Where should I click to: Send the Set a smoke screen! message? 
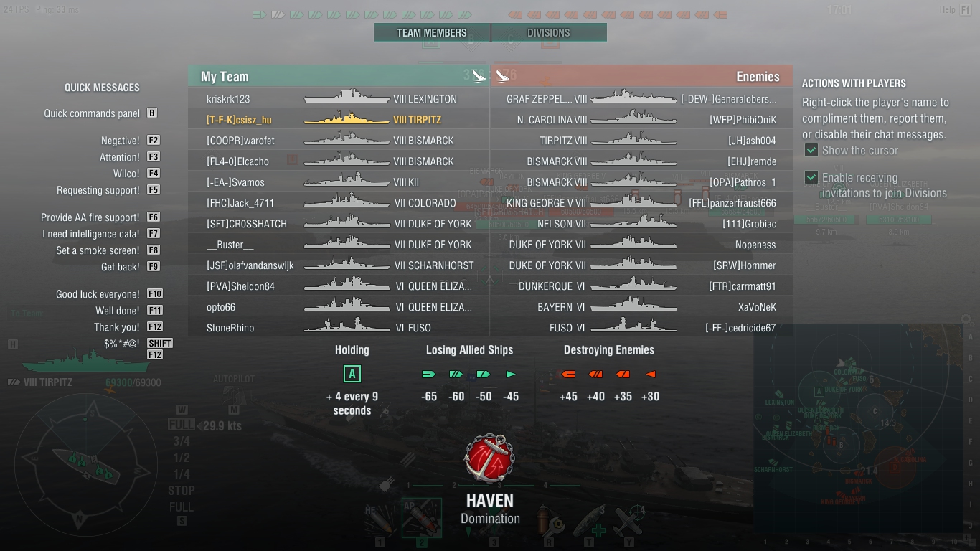pyautogui.click(x=98, y=250)
